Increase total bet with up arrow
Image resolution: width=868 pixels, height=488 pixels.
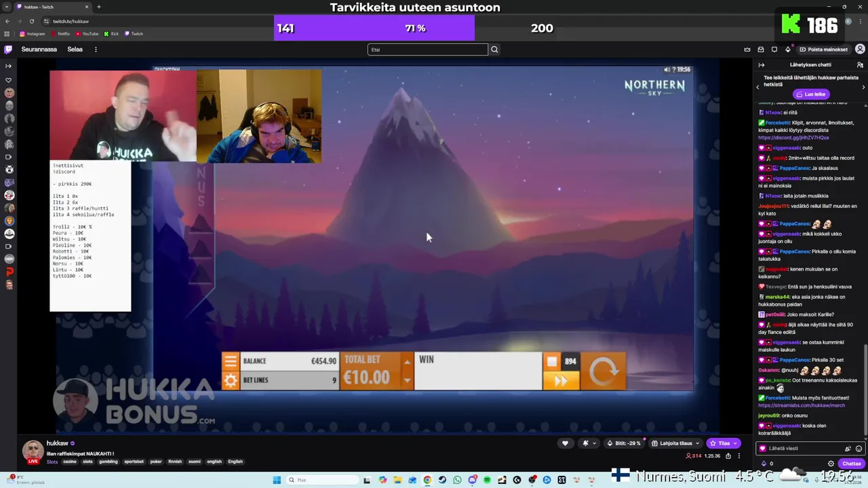[x=407, y=362]
